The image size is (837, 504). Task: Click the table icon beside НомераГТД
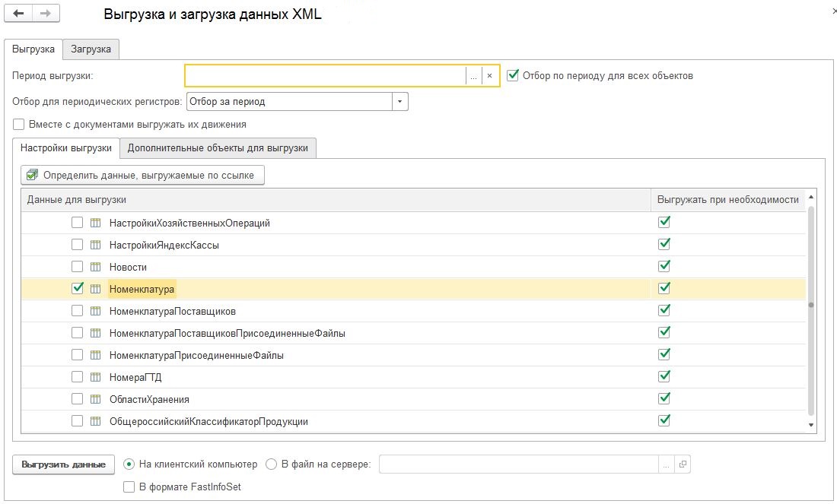coord(94,376)
